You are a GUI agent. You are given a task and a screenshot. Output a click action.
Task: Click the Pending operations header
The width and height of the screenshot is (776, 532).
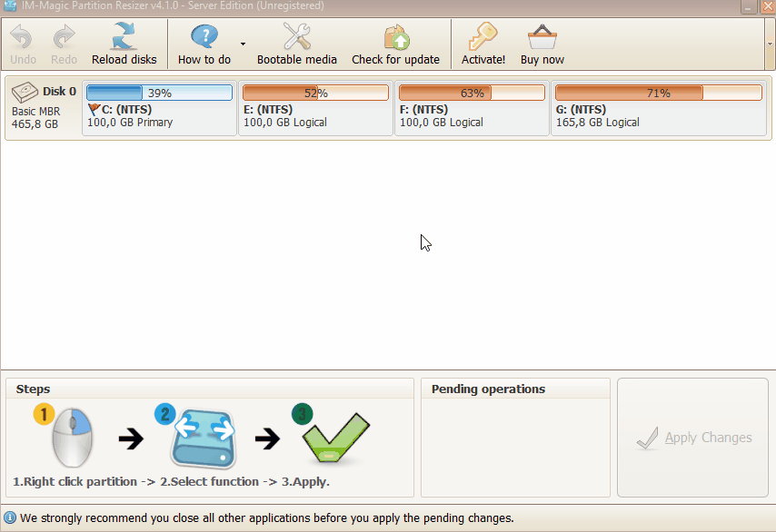pyautogui.click(x=488, y=389)
